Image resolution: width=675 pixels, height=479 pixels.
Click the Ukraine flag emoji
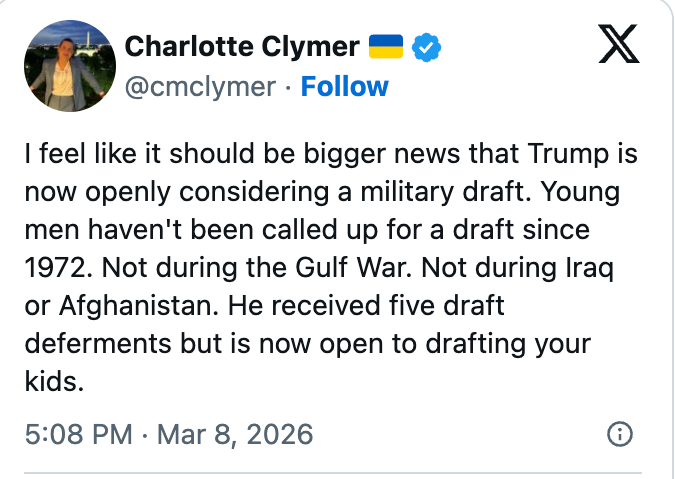tap(386, 47)
